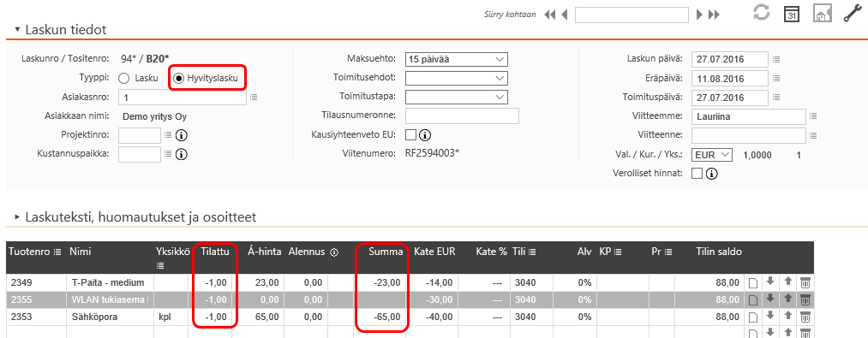Toggle the Verolliset hinnat checkbox
This screenshot has height=338, width=868.
tap(697, 174)
